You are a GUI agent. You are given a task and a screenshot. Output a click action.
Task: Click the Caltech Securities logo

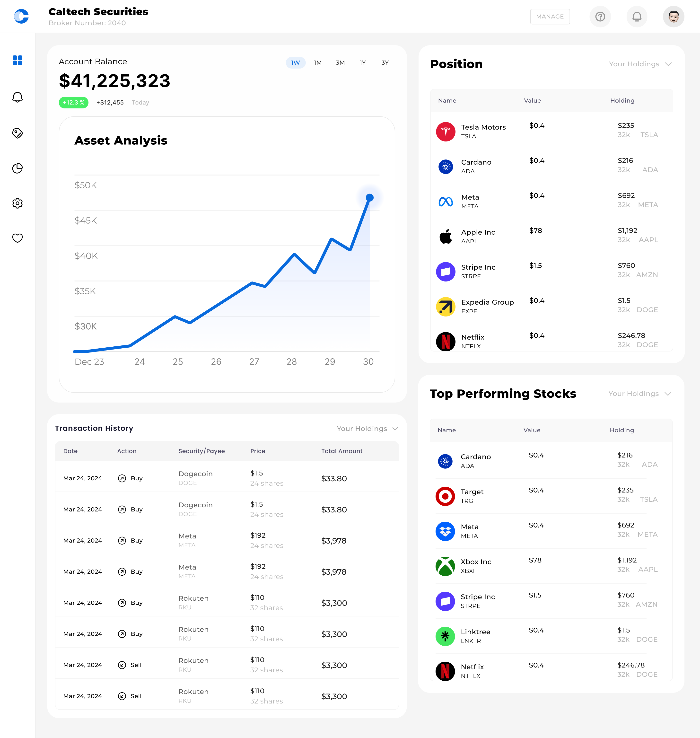coord(21,17)
